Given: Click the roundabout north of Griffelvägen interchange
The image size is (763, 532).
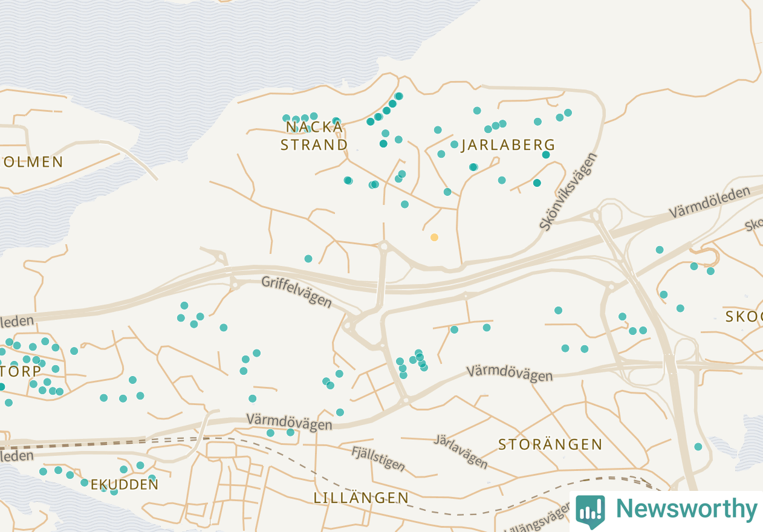Looking at the screenshot, I should (383, 246).
